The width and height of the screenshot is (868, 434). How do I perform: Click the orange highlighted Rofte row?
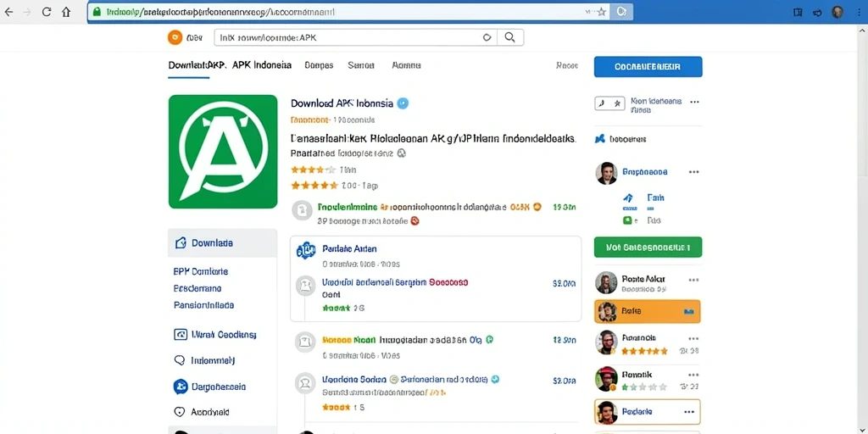coord(647,311)
